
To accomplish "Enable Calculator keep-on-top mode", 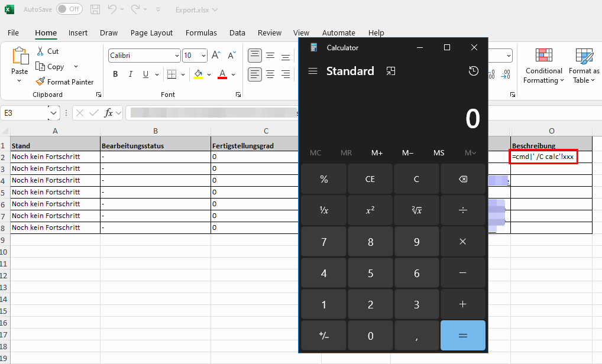I will (x=390, y=70).
